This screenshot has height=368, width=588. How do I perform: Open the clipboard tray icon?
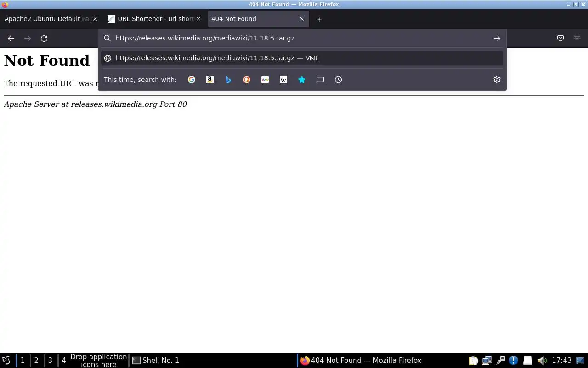474,361
